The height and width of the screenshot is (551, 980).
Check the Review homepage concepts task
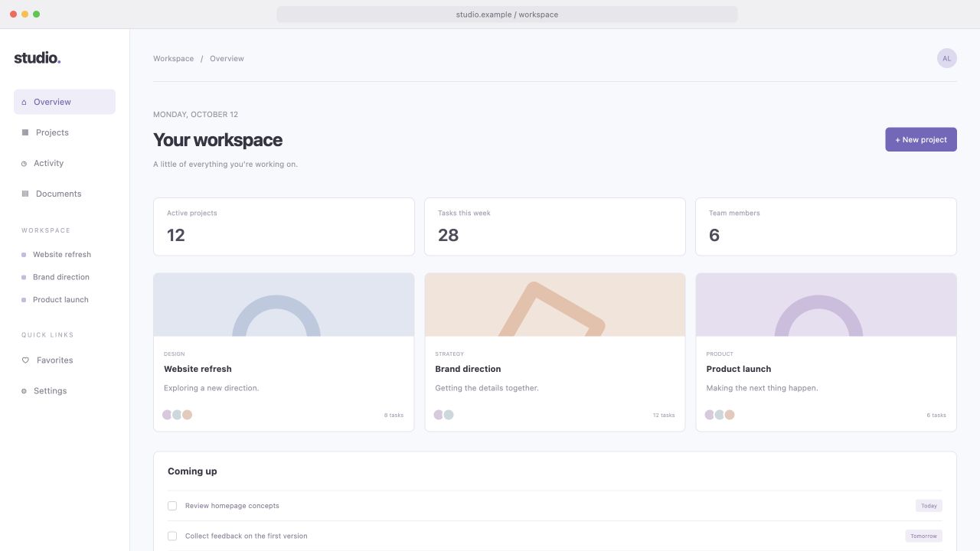172,506
